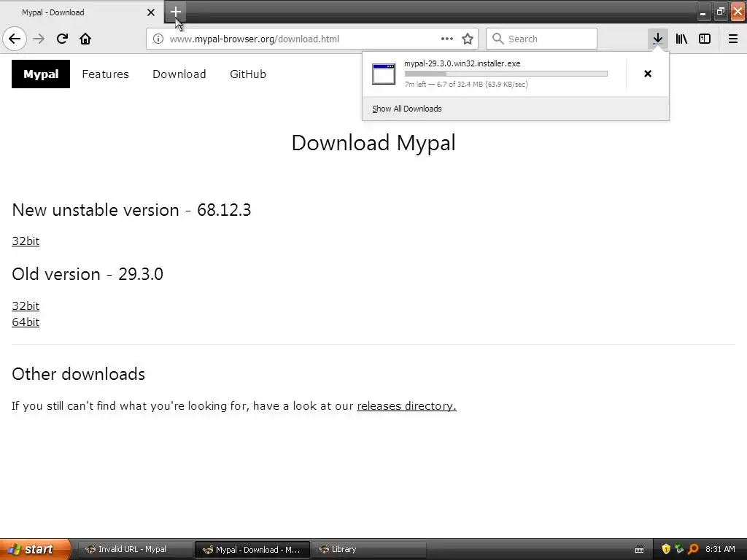Open the hamburger application menu
The height and width of the screenshot is (560, 747).
[733, 39]
